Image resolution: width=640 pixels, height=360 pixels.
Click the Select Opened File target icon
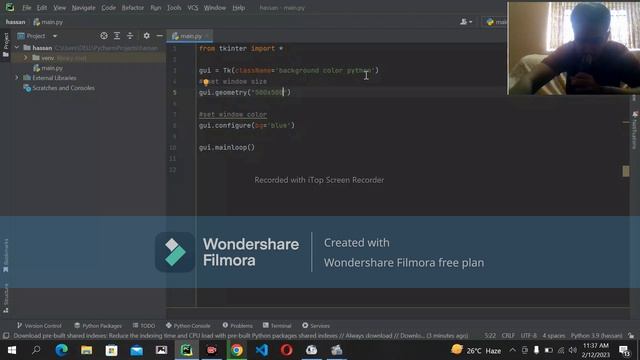tap(104, 36)
